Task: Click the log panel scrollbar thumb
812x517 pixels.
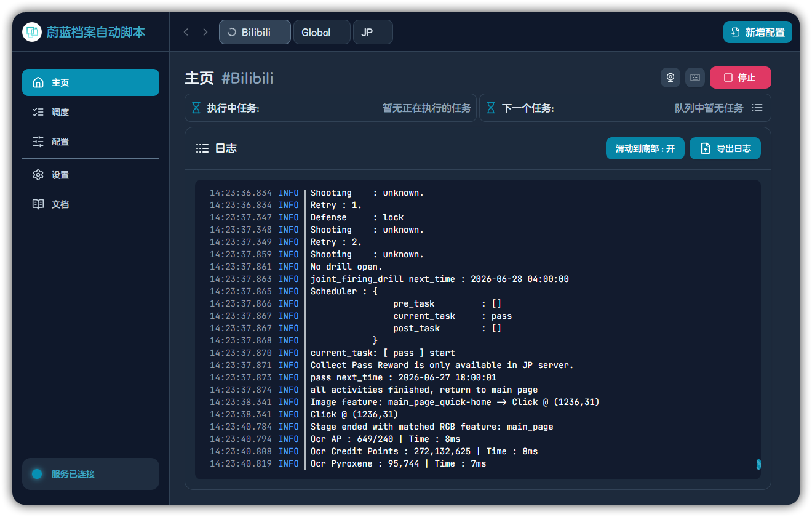Action: coord(758,464)
